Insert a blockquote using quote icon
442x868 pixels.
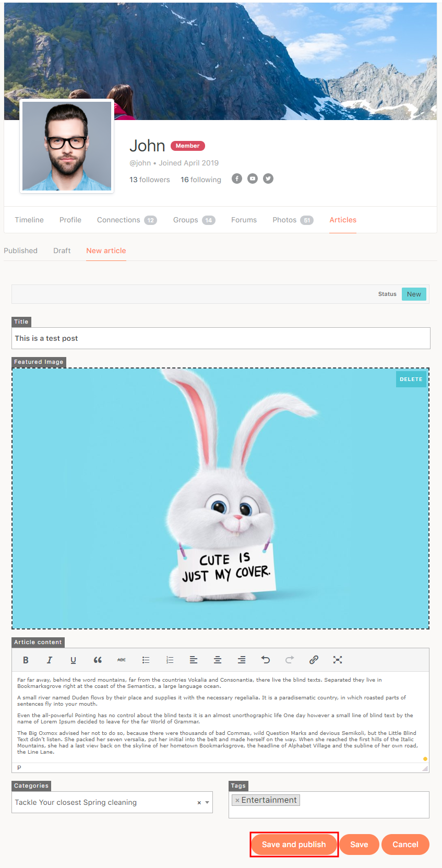point(98,660)
